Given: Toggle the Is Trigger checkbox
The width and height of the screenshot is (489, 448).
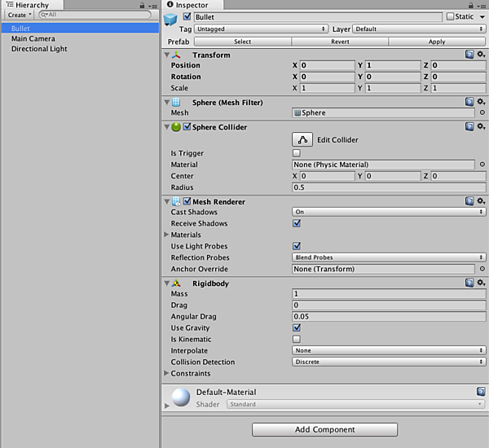Looking at the screenshot, I should (297, 153).
